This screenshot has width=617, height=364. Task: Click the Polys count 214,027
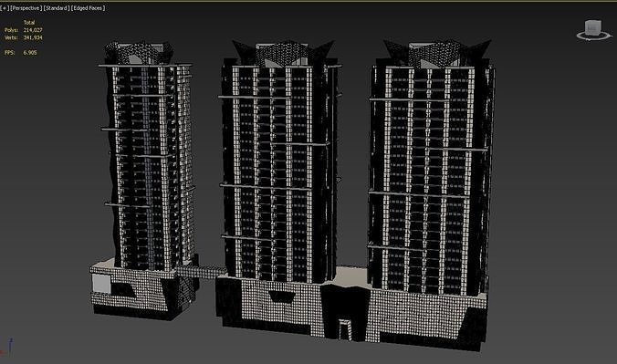click(33, 30)
